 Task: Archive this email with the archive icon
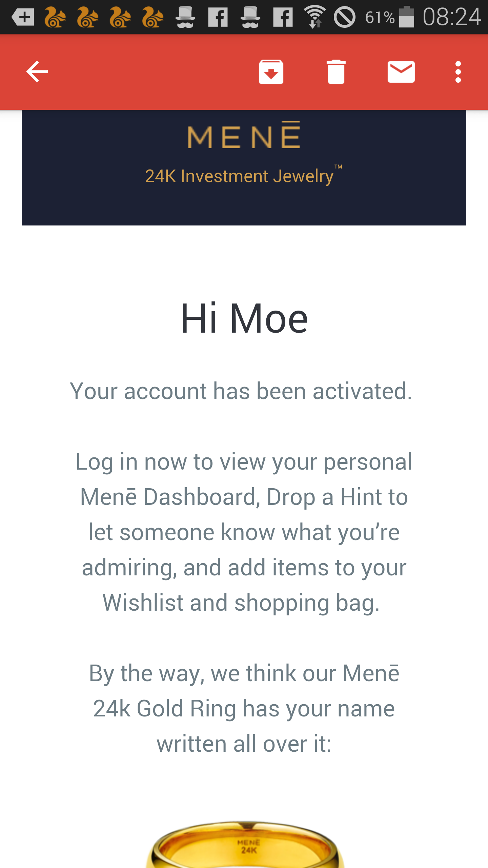[271, 72]
